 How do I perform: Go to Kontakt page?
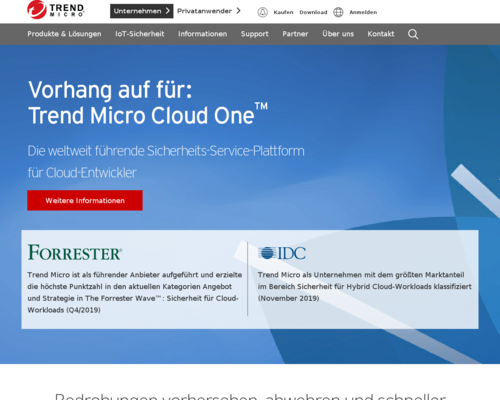coord(381,34)
